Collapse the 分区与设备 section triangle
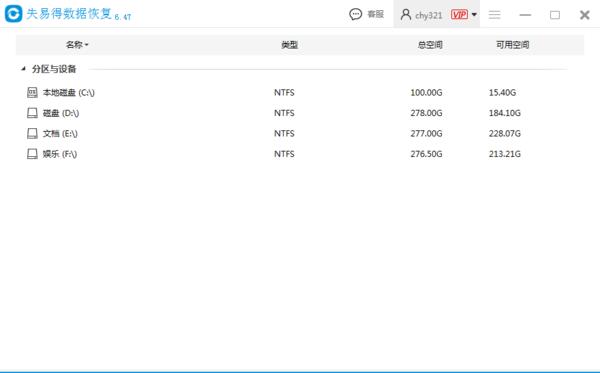Viewport: 600px width, 373px height. (23, 69)
